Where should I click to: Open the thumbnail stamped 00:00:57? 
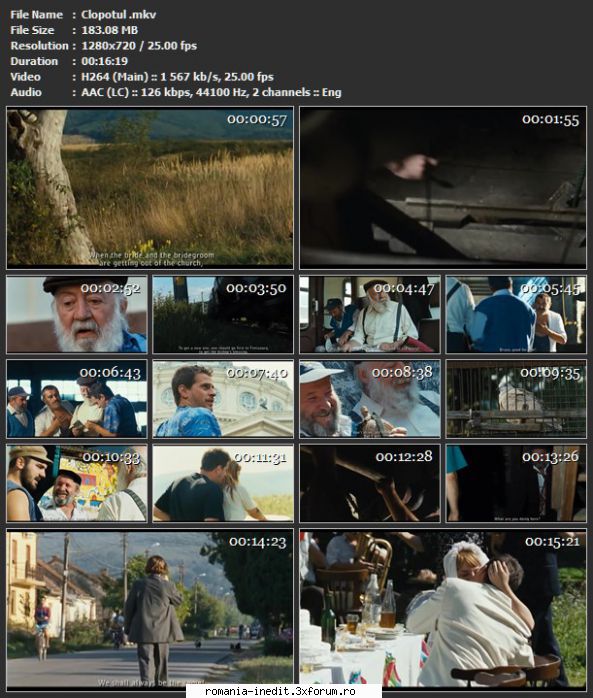tap(150, 187)
